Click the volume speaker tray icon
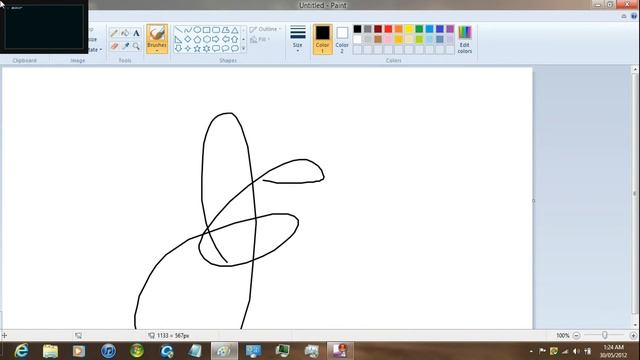Screen dimensions: 640x360 pos(576,351)
